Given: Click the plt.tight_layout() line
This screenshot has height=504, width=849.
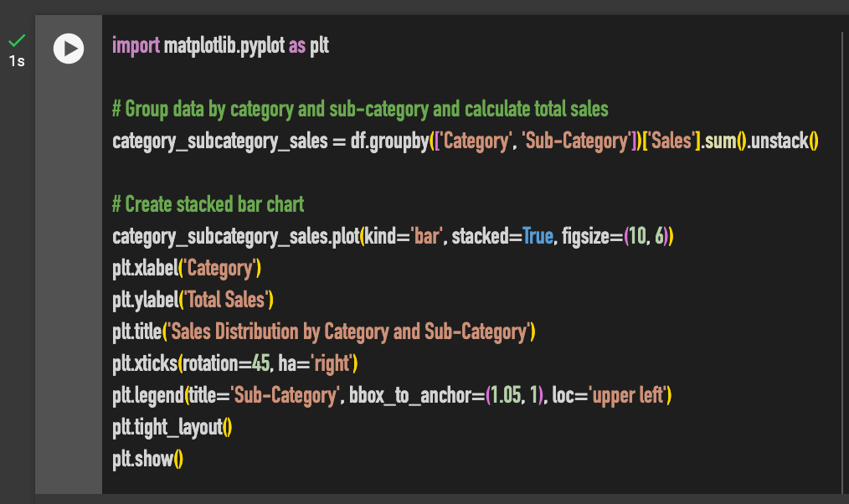Looking at the screenshot, I should coord(172,427).
